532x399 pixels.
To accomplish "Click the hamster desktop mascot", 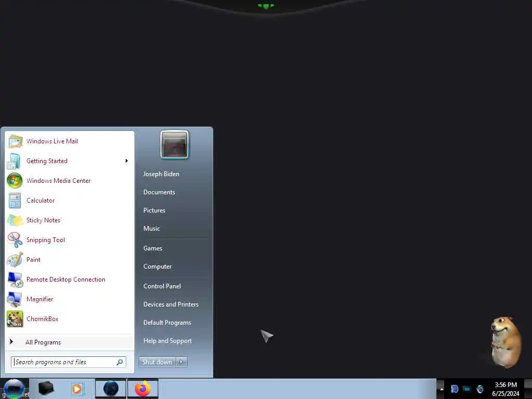I will click(505, 342).
